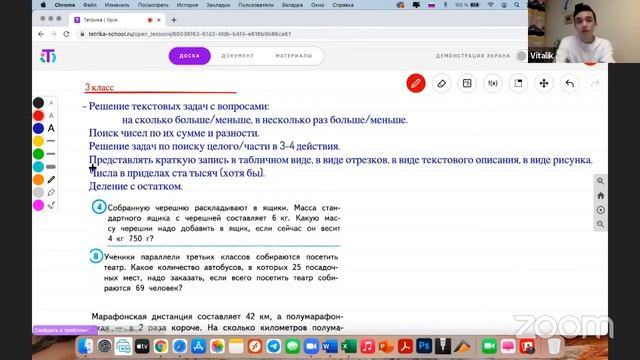This screenshot has height=360, width=640.
Task: Click the 'Деление с остатком.' line
Action: click(x=136, y=186)
